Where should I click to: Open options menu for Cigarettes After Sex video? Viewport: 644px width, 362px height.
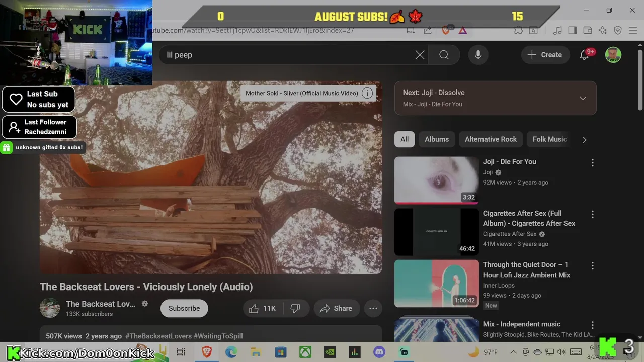(592, 215)
